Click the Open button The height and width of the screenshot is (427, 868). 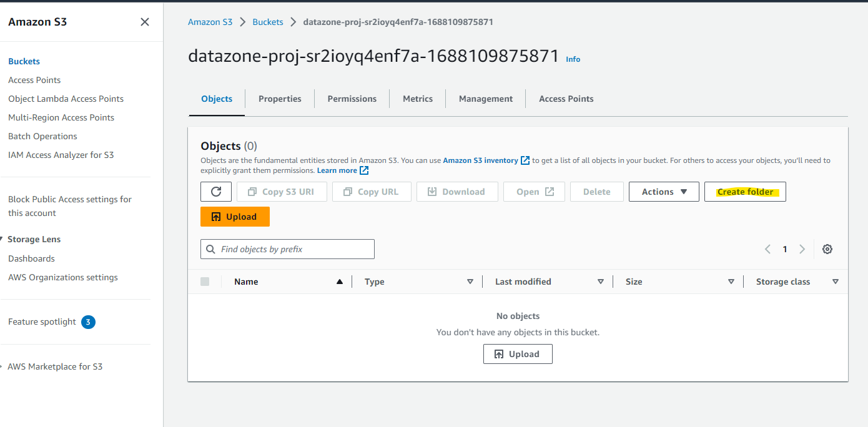(534, 192)
